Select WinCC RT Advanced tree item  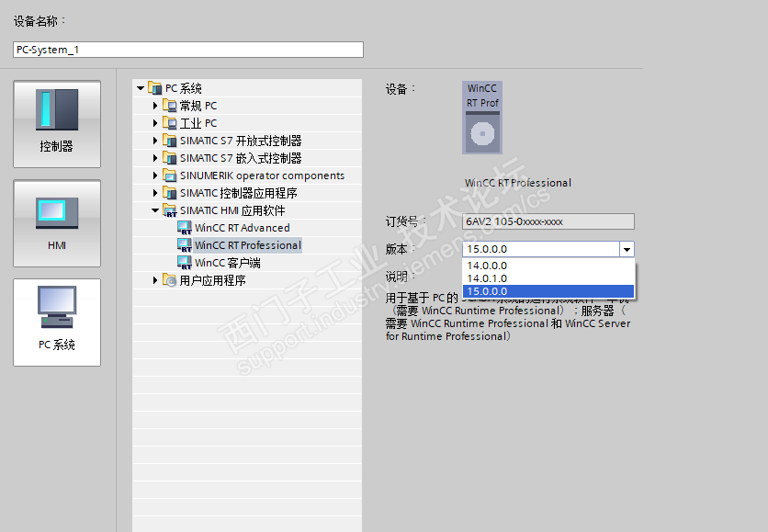(x=242, y=228)
